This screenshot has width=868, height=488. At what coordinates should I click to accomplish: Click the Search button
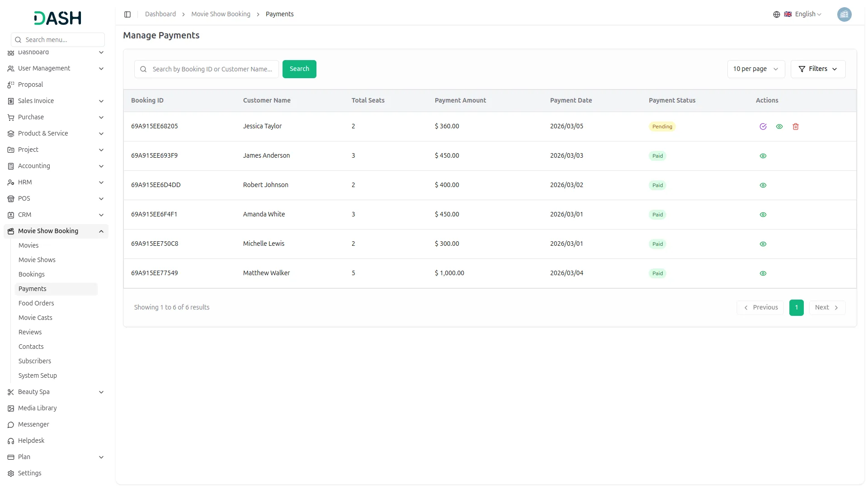click(299, 69)
